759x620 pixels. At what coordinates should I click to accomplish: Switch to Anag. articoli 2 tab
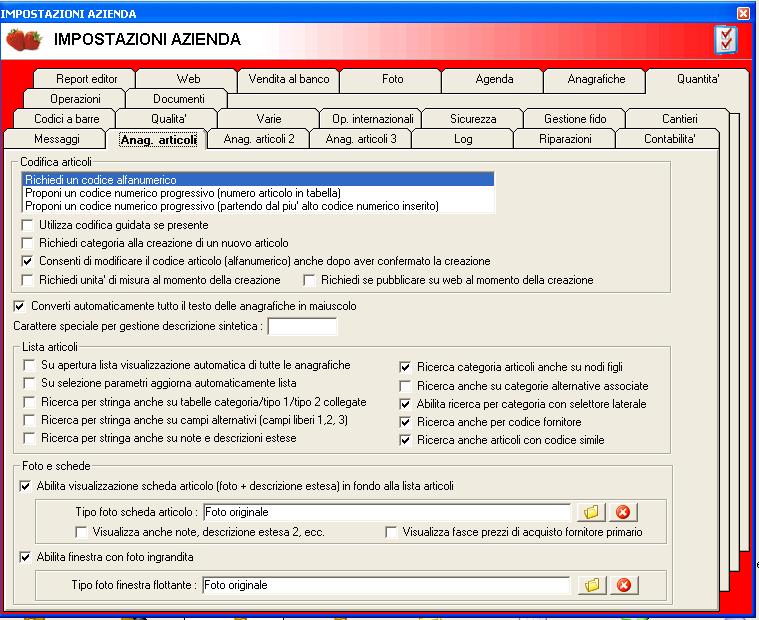259,139
